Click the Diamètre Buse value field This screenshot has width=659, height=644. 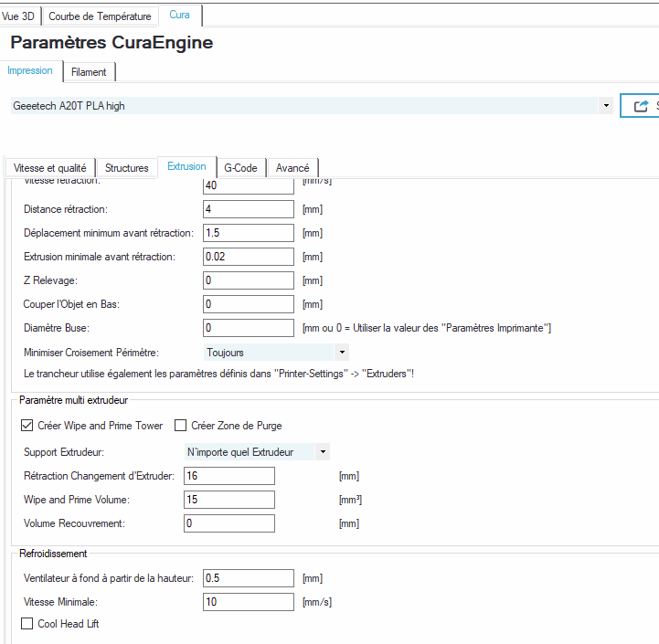[248, 328]
